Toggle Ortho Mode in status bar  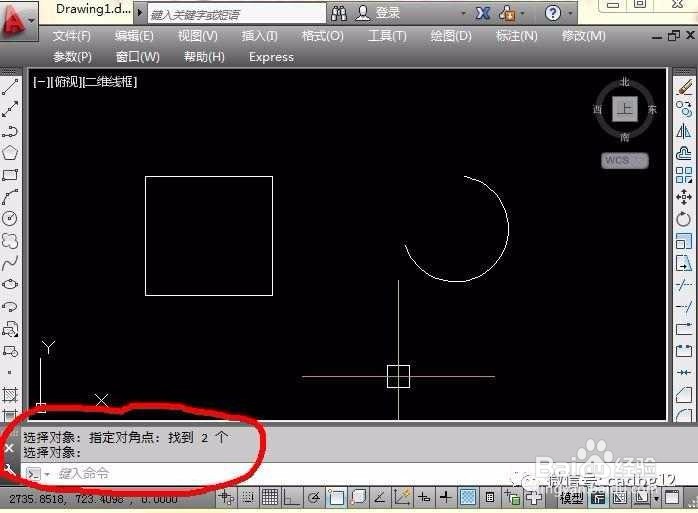coord(292,497)
